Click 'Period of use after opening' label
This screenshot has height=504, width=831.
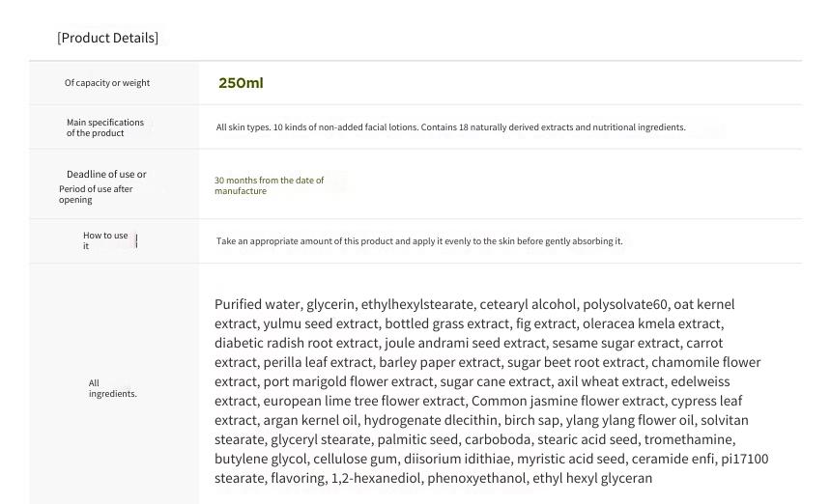(96, 194)
